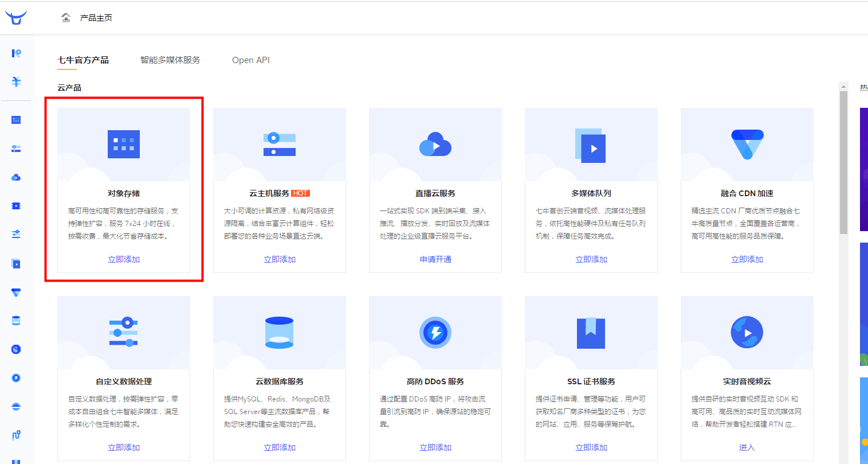The width and height of the screenshot is (868, 464).
Task: Click the 多媒体队列 card title
Action: point(591,193)
